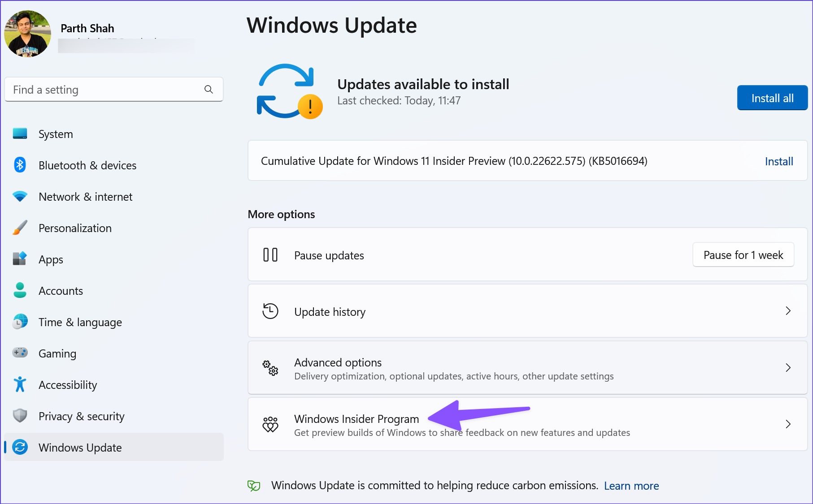813x504 pixels.
Task: Expand Windows Insider Program chevron
Action: pos(788,424)
